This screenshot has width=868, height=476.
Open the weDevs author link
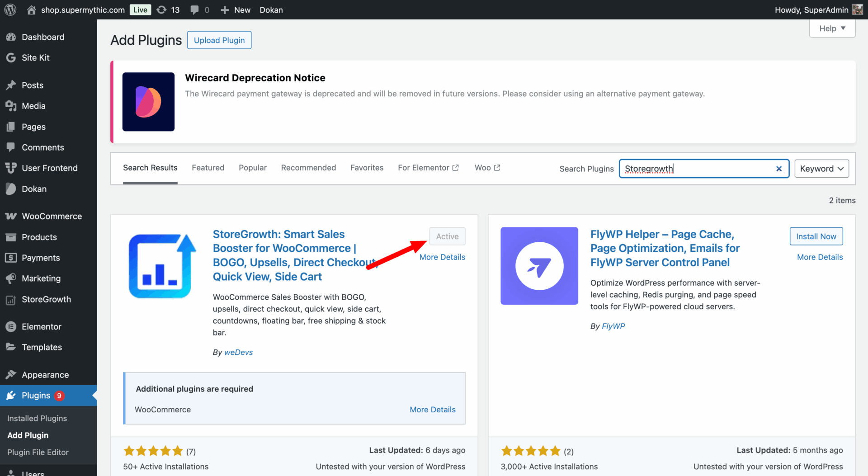238,352
